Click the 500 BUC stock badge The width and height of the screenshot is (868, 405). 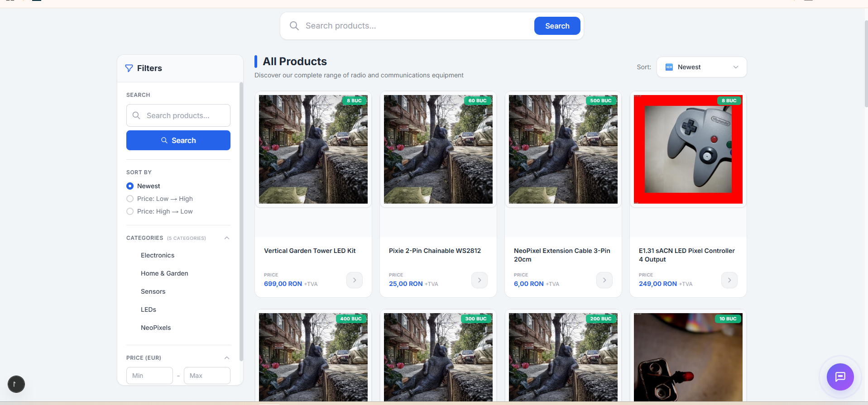click(601, 100)
